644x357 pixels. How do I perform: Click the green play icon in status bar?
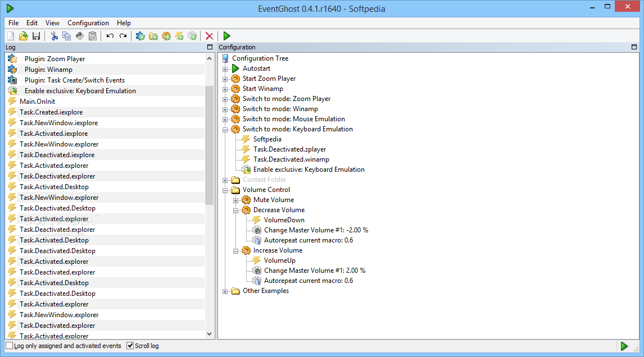tap(624, 346)
